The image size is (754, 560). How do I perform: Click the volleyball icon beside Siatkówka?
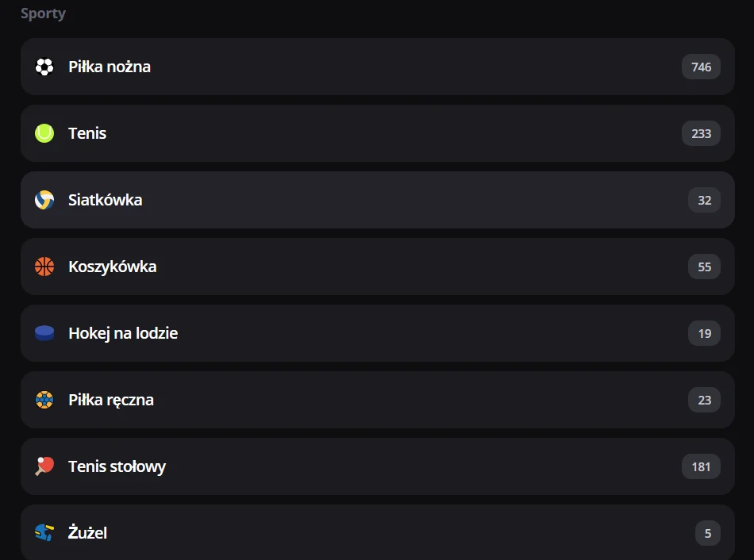click(x=44, y=200)
